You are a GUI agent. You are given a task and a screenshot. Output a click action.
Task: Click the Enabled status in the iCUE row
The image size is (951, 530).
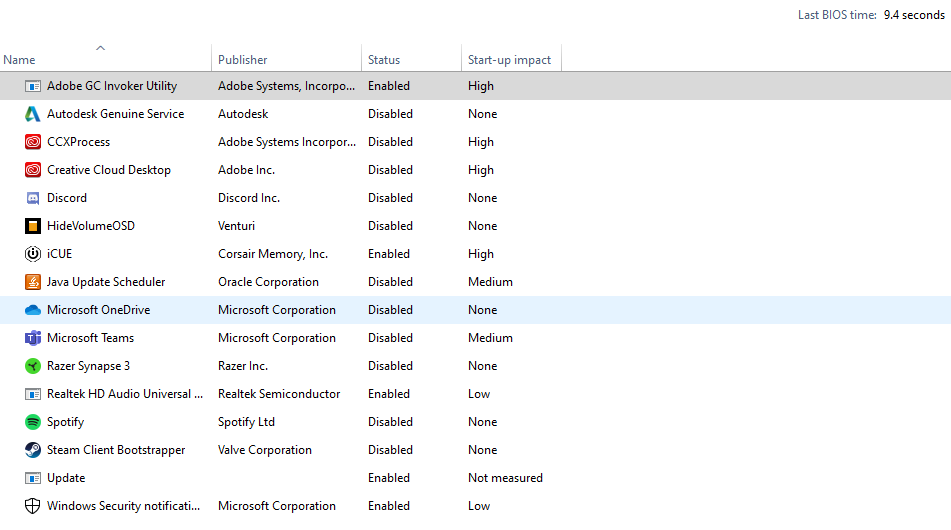[x=389, y=253]
